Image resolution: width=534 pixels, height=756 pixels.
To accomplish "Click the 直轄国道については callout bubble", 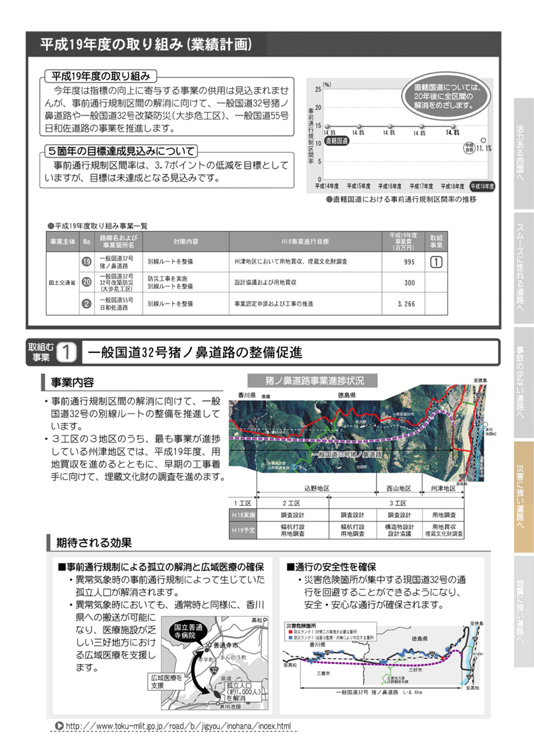I will pyautogui.click(x=447, y=97).
